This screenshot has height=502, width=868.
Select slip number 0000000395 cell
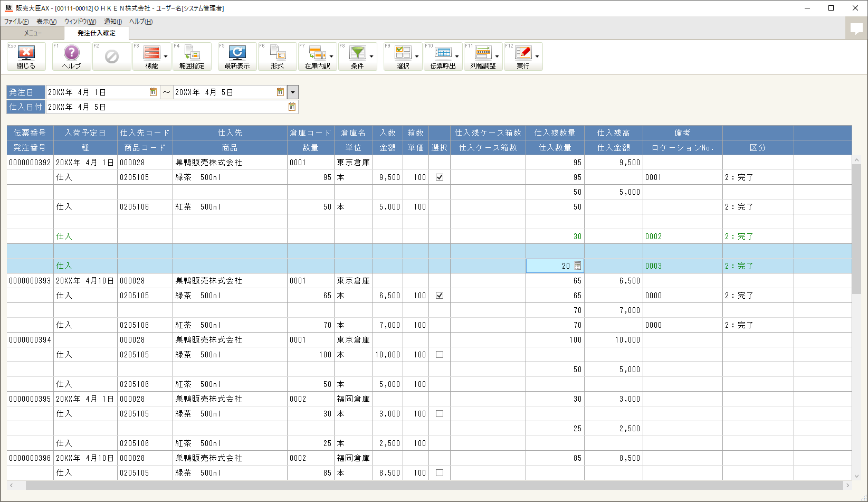[x=30, y=399]
